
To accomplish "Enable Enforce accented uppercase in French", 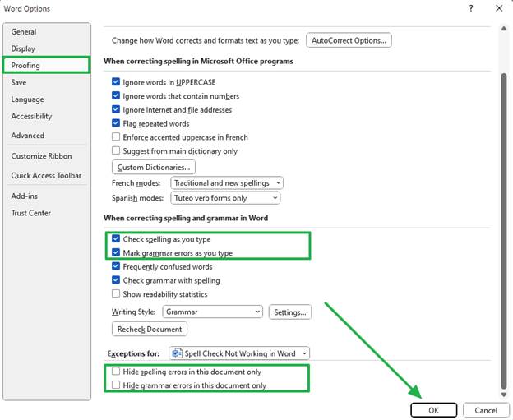I will point(116,136).
